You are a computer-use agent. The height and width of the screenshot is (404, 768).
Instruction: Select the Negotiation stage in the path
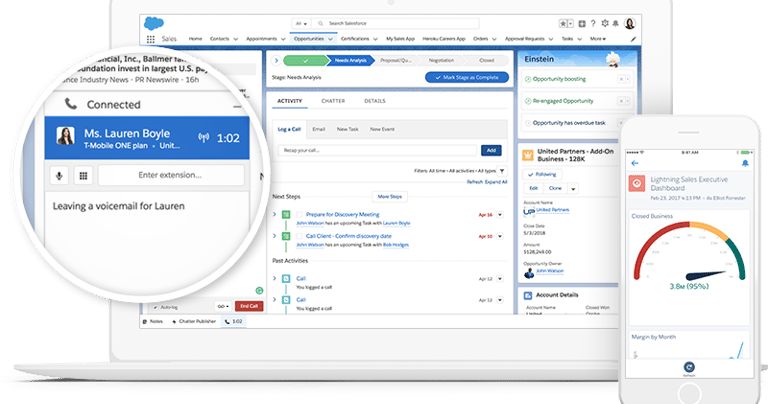pyautogui.click(x=441, y=61)
